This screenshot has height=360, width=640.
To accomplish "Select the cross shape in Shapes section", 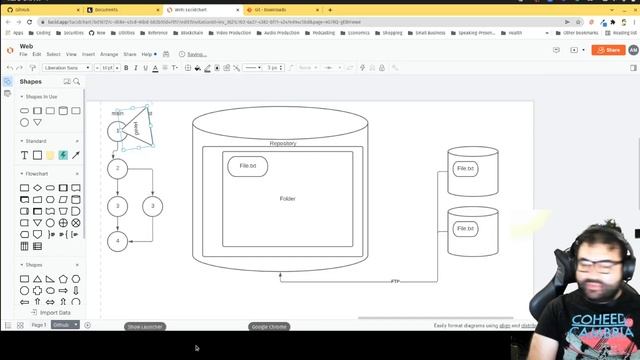I will 37,291.
